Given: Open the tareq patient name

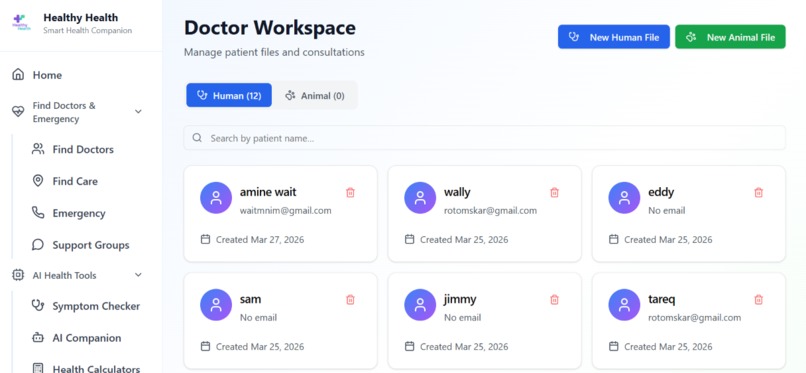Looking at the screenshot, I should tap(662, 299).
